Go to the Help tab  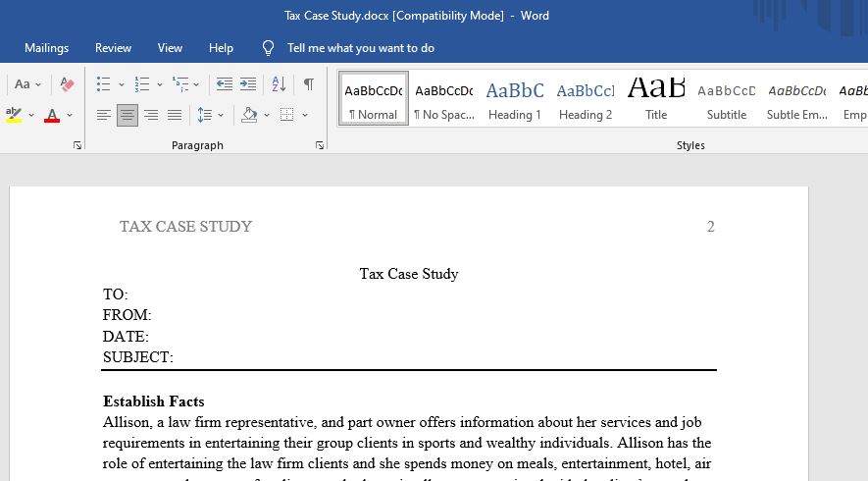221,48
